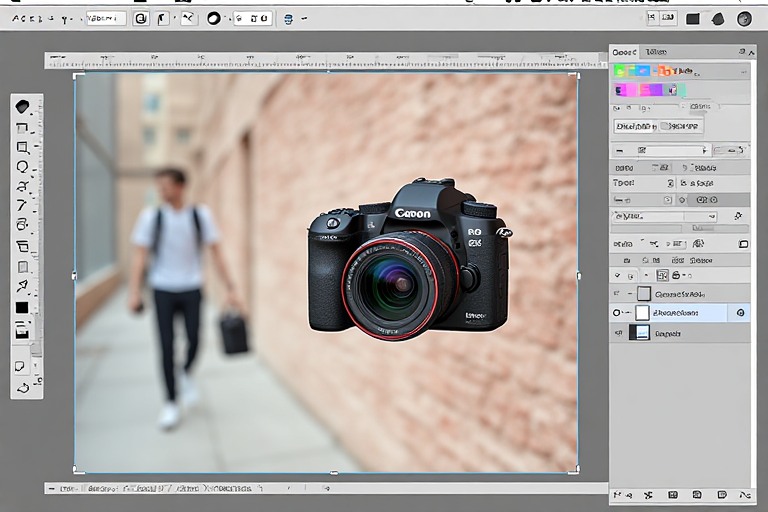Screen dimensions: 768x512
Task: Open the dropdown left of the gear icon
Action: 664,216
